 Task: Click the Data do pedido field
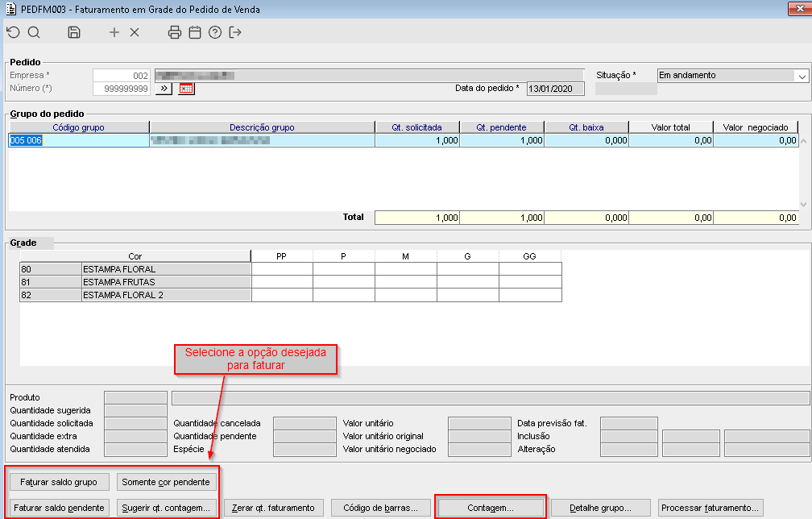(556, 89)
